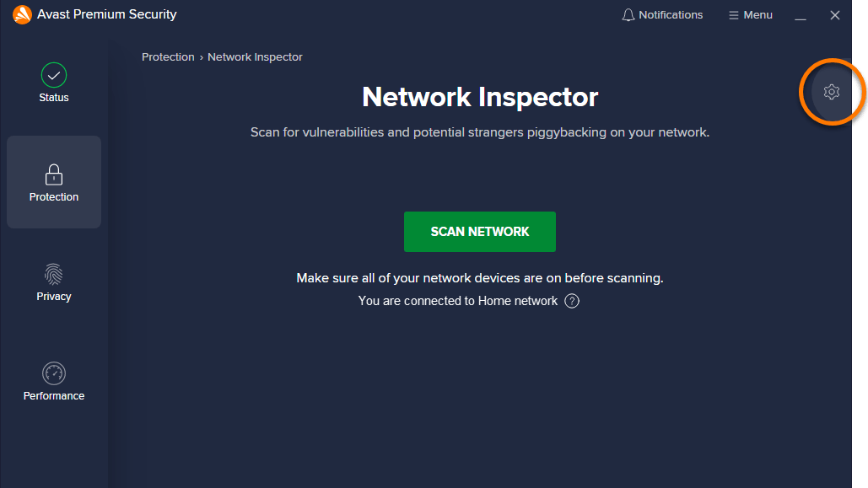Click the Performance label in sidebar
Image resolution: width=868 pixels, height=488 pixels.
[x=53, y=395]
